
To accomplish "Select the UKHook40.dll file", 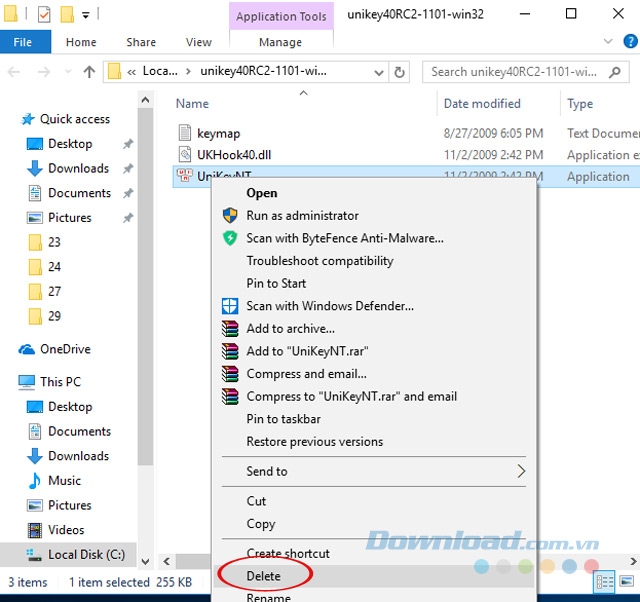I will (234, 155).
